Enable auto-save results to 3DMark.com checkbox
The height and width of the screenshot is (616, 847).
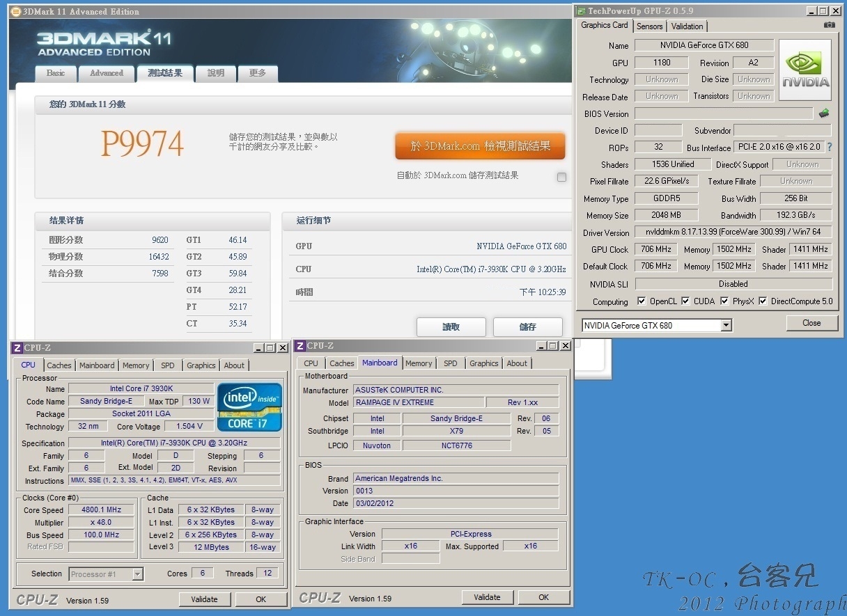point(561,177)
